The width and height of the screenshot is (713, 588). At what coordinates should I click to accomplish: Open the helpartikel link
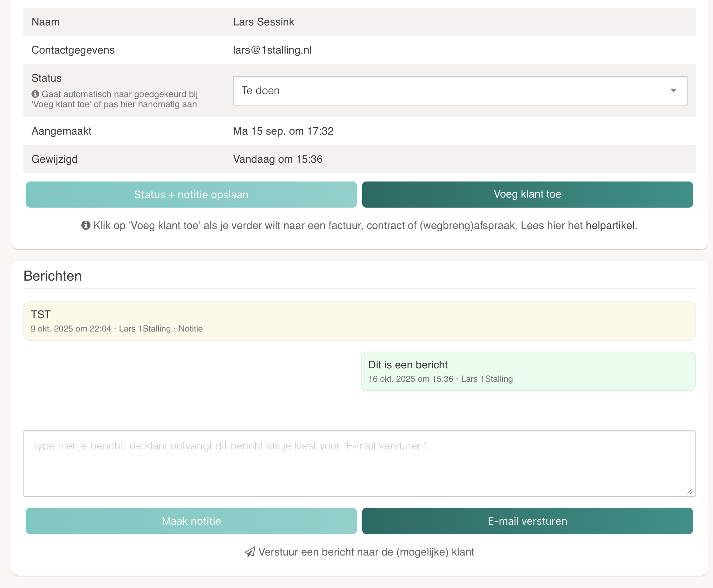610,226
